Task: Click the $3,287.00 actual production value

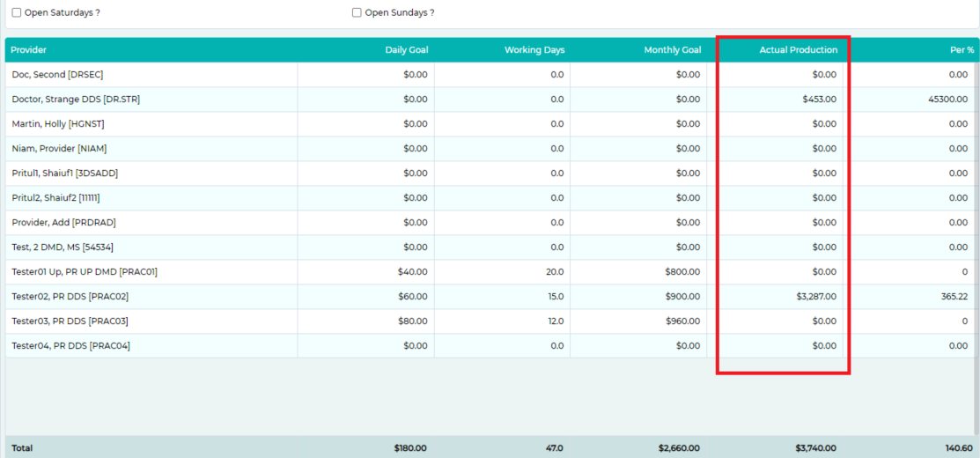Action: (x=815, y=297)
